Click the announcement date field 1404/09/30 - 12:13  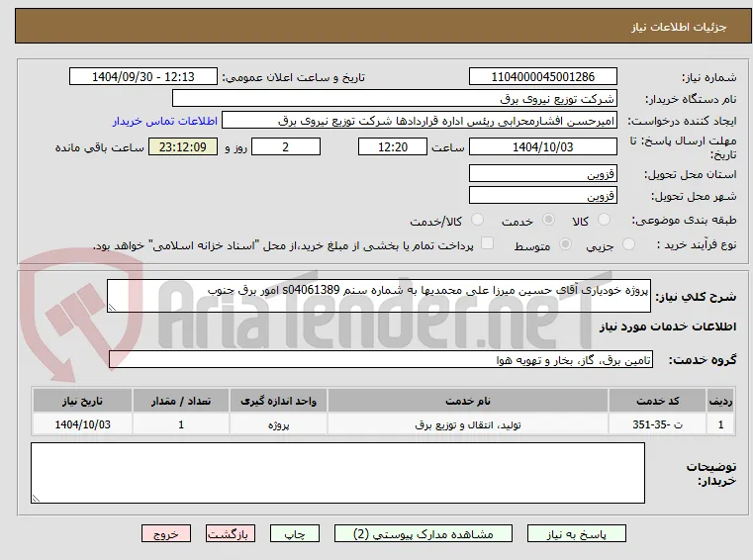click(x=143, y=77)
